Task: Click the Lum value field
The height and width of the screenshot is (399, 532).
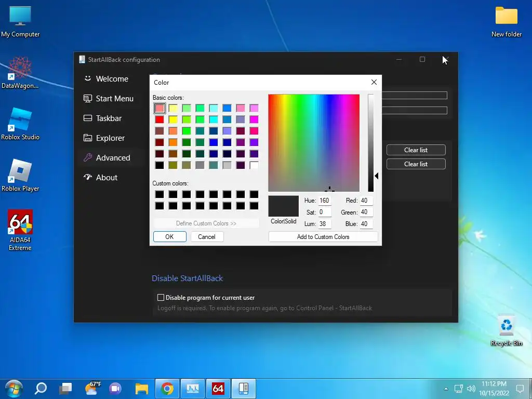Action: (x=325, y=223)
